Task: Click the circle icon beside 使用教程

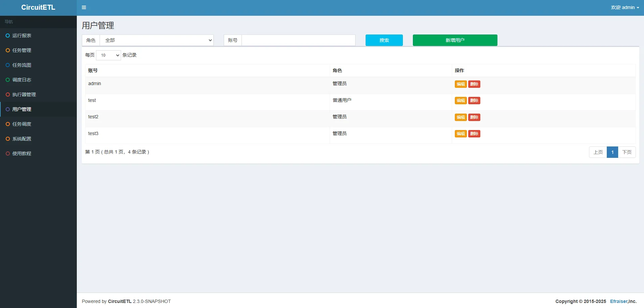Action: [x=8, y=153]
